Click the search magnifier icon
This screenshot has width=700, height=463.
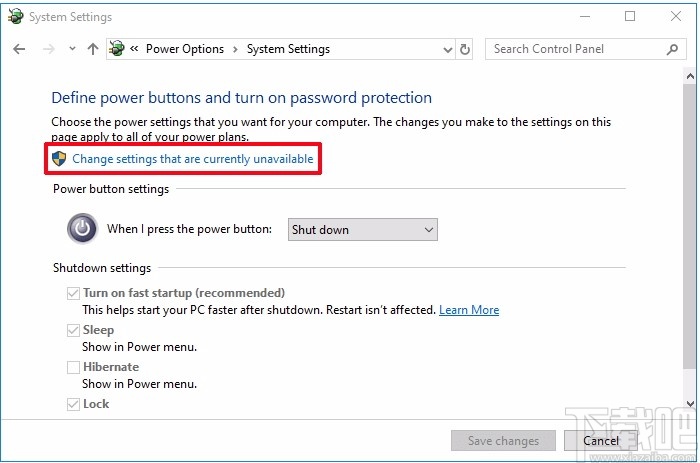coord(672,49)
